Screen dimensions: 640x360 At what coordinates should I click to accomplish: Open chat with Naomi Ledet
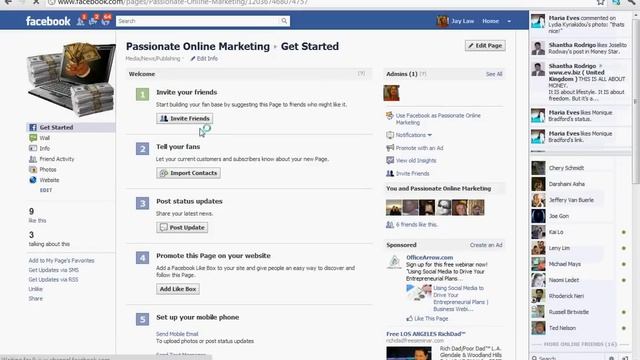[x=580, y=280]
